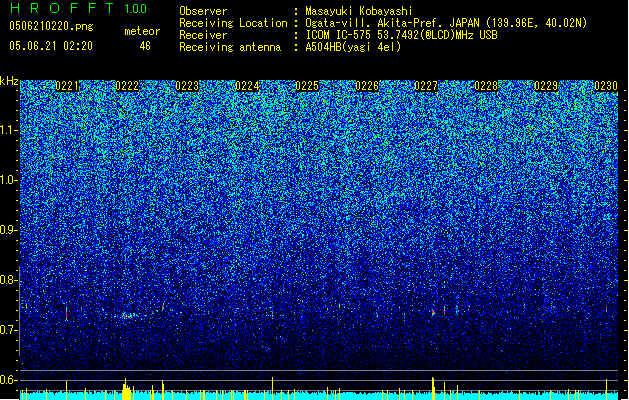Click the 1.0 kHz axis tick label

[9, 180]
